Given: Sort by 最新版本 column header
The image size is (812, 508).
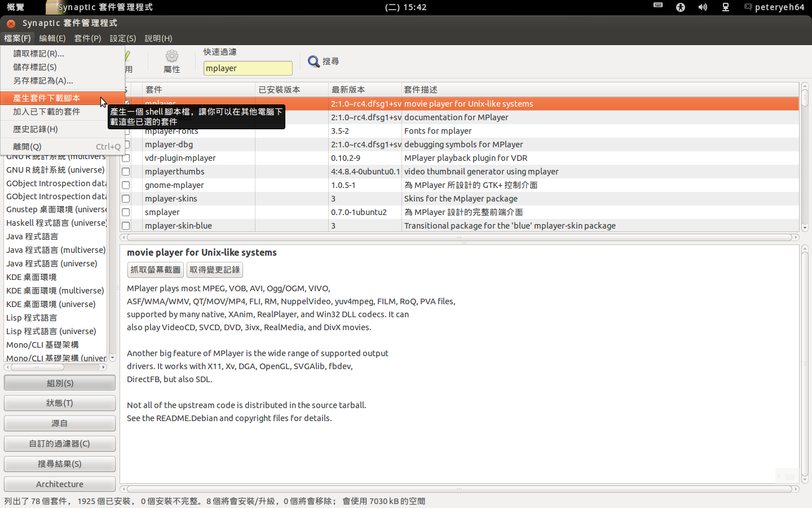Looking at the screenshot, I should tap(365, 90).
